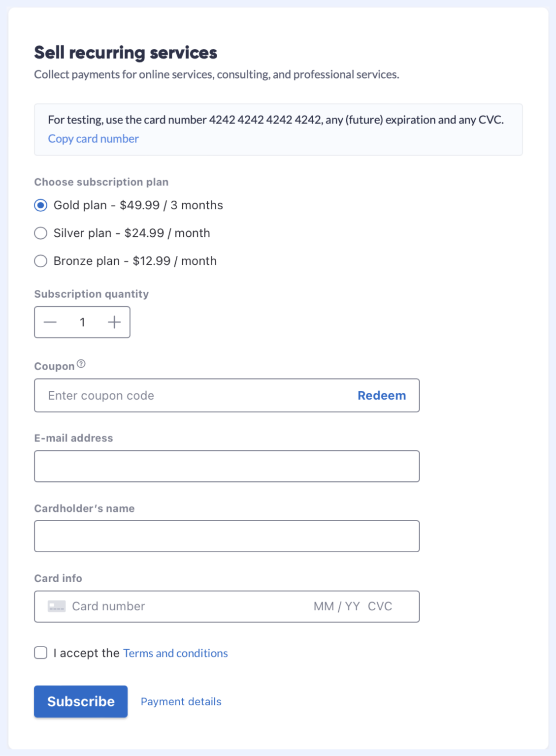Focus the E-mail address field
Image resolution: width=556 pixels, height=756 pixels.
(x=227, y=466)
